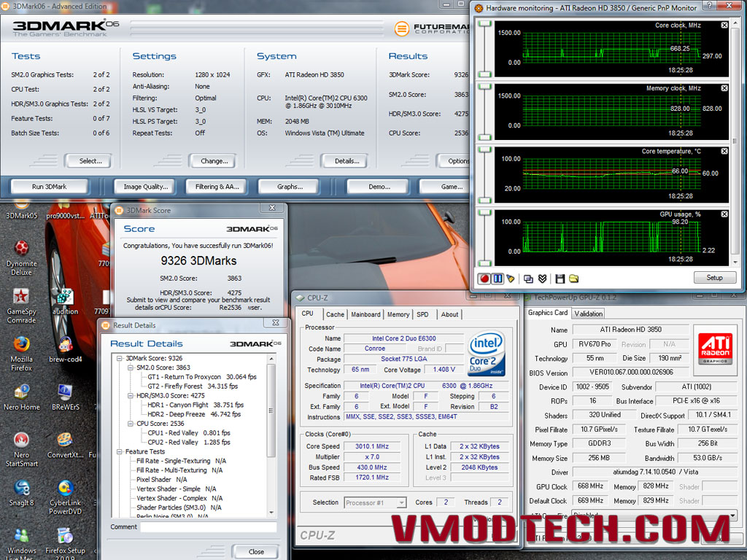Click Result Details tree scrollbar down arrow
747x560 pixels.
(271, 513)
